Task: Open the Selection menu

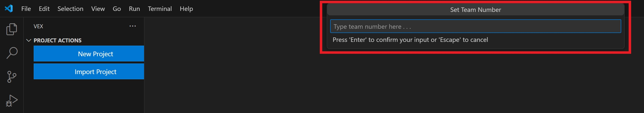Action: pyautogui.click(x=70, y=9)
